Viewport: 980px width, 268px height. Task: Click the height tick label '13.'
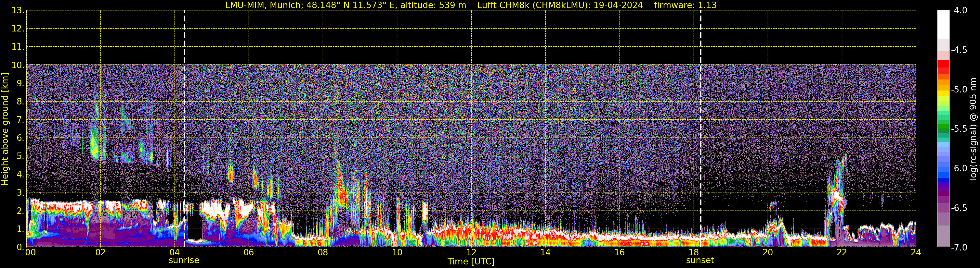tap(18, 11)
